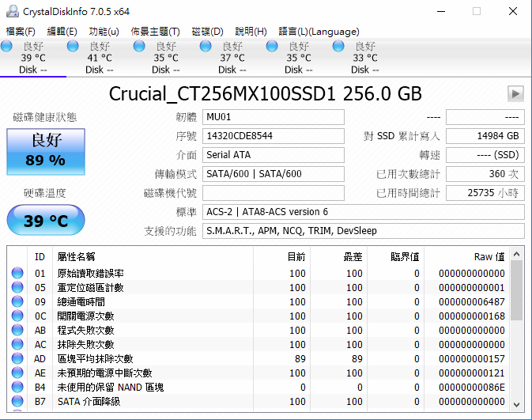Click status orb for attribute B7
532x420 pixels.
(17, 401)
